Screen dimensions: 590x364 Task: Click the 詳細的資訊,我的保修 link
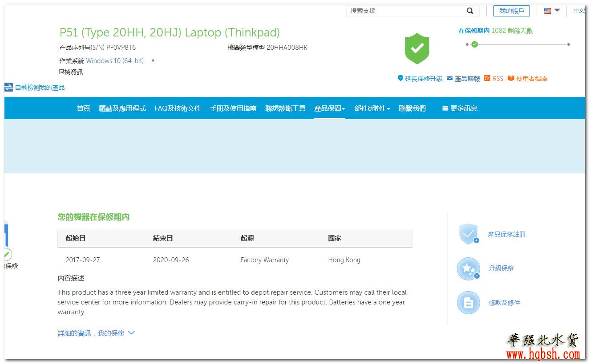tap(91, 333)
